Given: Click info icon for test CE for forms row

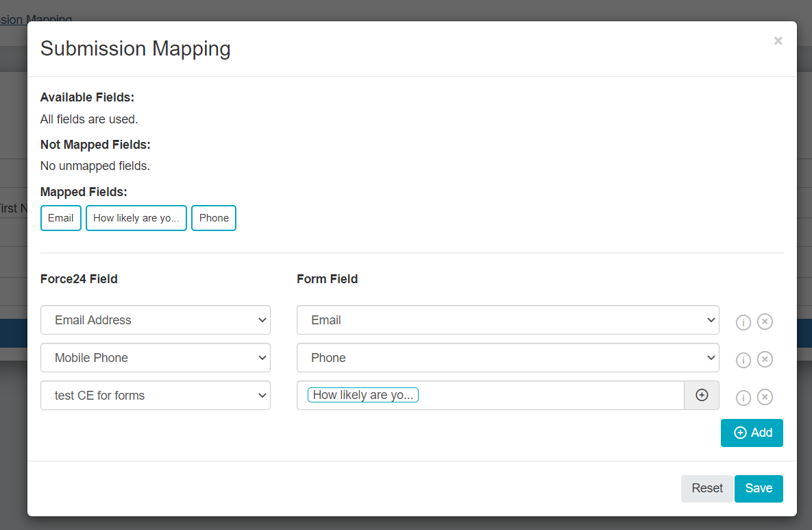Looking at the screenshot, I should click(743, 398).
